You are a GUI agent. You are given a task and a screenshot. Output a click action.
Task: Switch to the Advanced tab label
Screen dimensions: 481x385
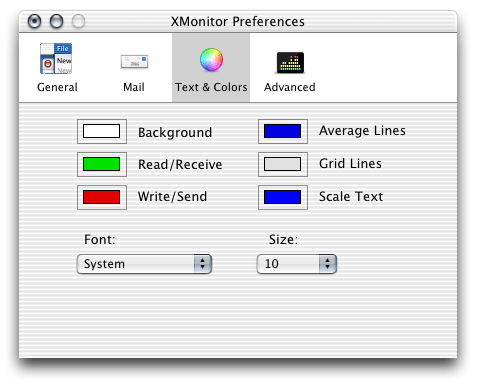coord(290,87)
